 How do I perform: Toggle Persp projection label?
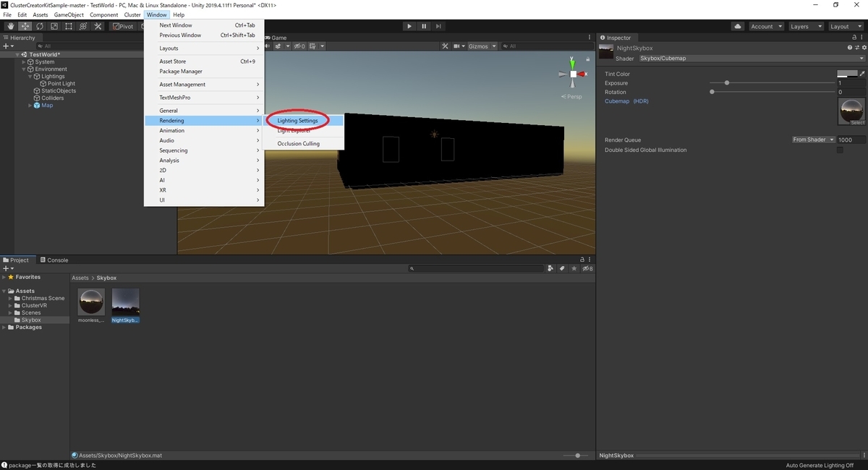(571, 97)
